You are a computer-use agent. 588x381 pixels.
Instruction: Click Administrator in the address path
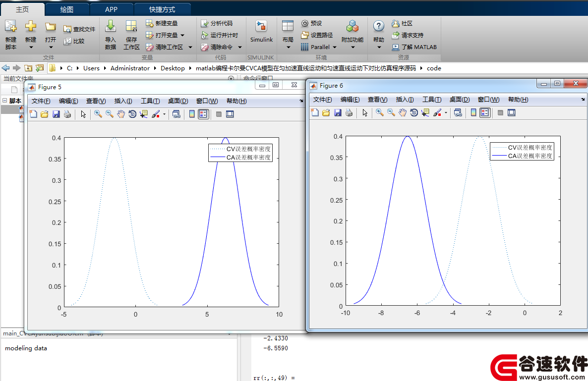point(130,68)
